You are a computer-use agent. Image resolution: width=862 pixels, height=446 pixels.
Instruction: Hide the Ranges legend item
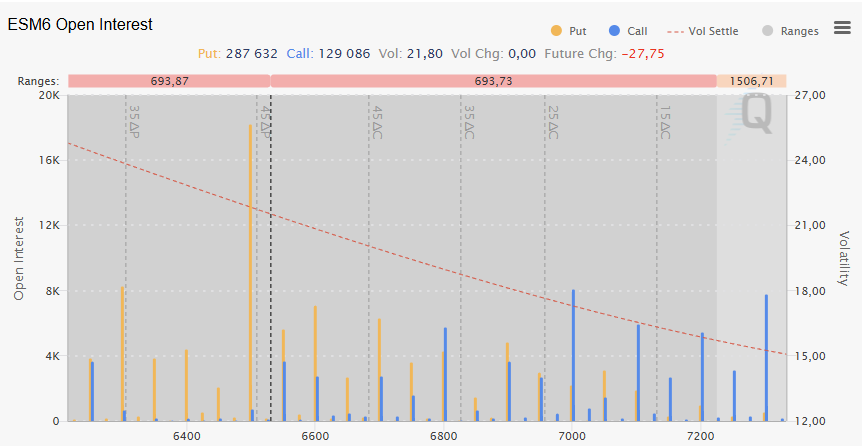tap(790, 31)
